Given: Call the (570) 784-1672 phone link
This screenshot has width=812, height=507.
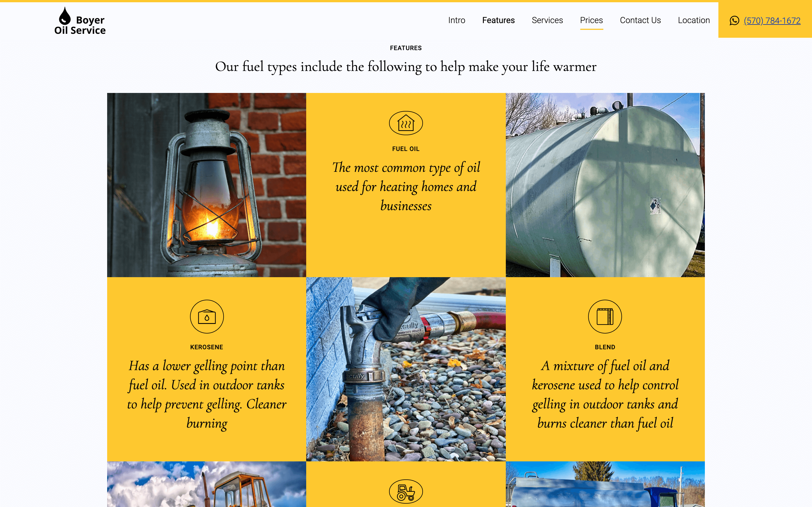Looking at the screenshot, I should tap(772, 21).
